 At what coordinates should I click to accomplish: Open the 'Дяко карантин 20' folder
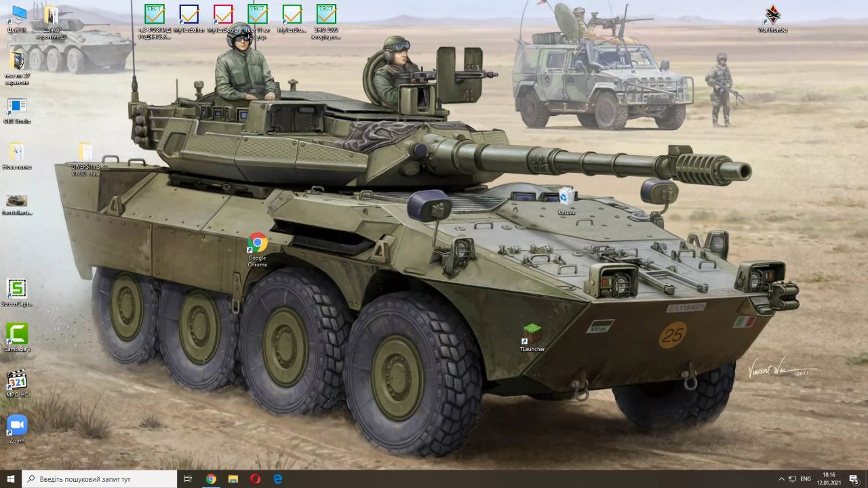pyautogui.click(x=51, y=22)
